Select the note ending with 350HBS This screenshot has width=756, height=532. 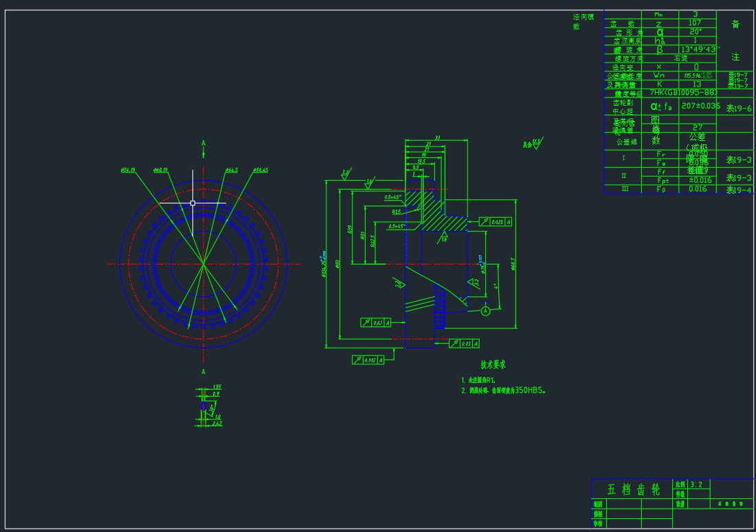point(503,390)
